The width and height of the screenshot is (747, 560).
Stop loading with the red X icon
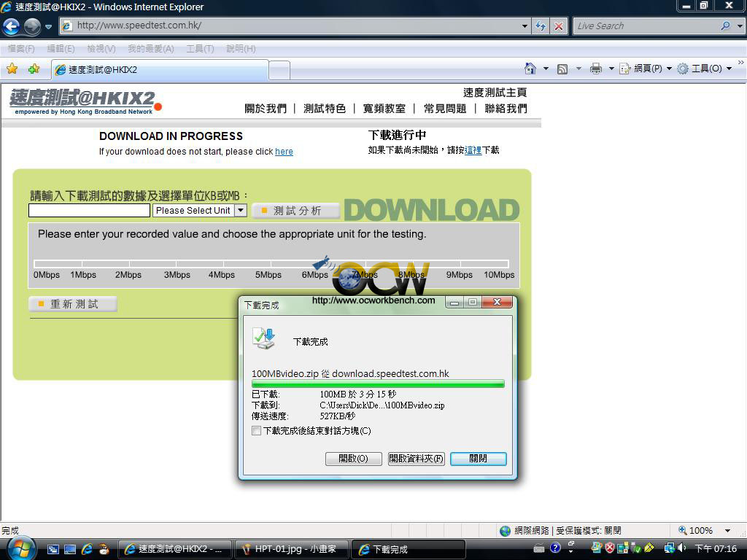(x=558, y=26)
